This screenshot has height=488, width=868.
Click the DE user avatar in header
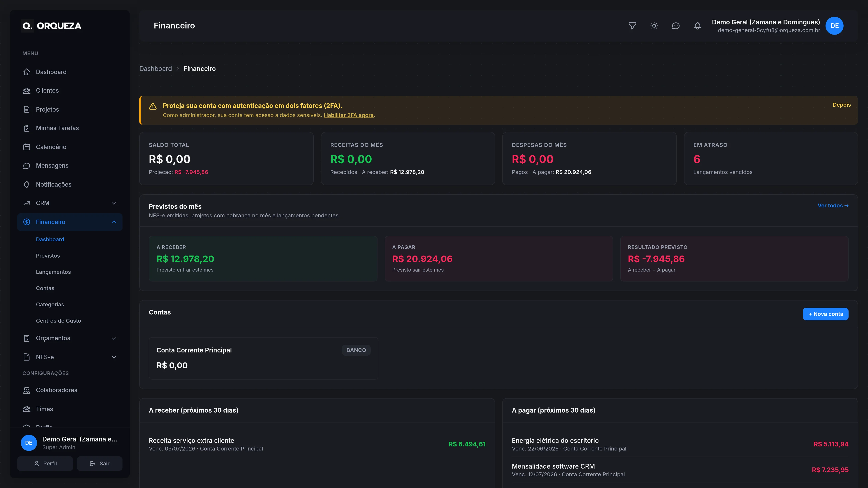pyautogui.click(x=834, y=26)
